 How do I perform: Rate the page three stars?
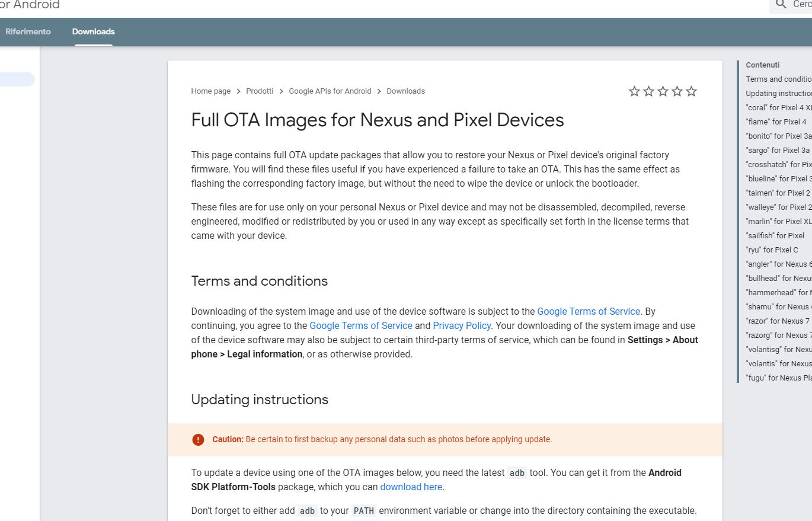pyautogui.click(x=663, y=91)
